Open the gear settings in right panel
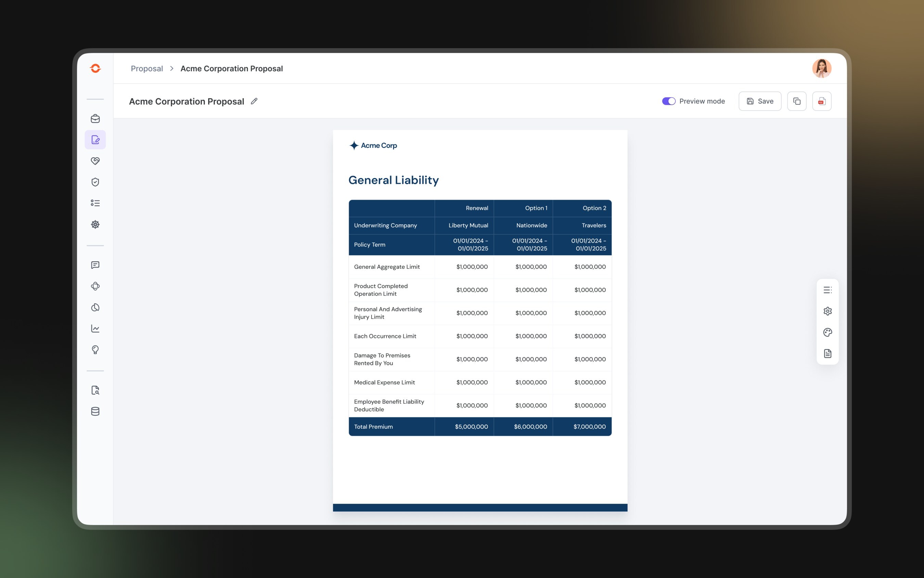Image resolution: width=924 pixels, height=578 pixels. point(827,311)
